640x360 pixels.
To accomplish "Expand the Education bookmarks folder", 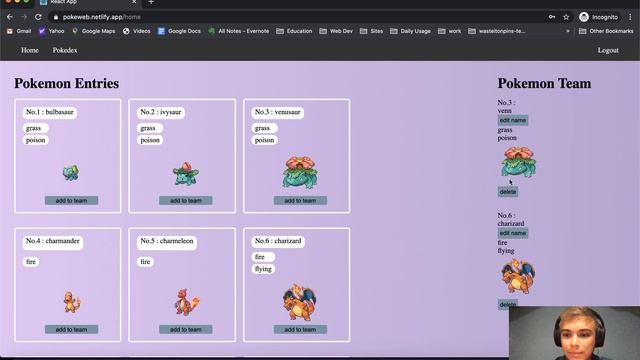I will click(x=294, y=31).
